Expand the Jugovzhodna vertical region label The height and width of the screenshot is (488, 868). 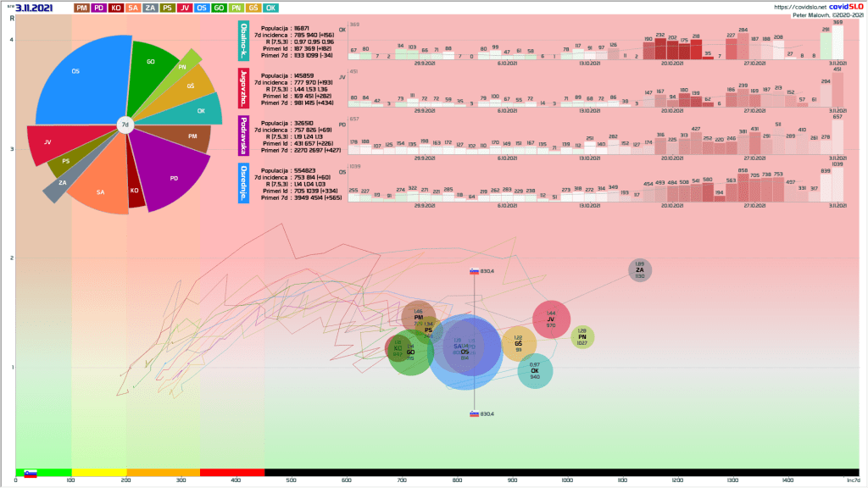tap(243, 88)
